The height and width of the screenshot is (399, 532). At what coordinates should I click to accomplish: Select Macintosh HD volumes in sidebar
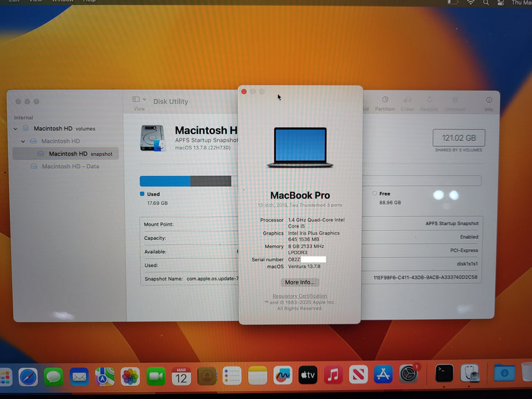64,129
